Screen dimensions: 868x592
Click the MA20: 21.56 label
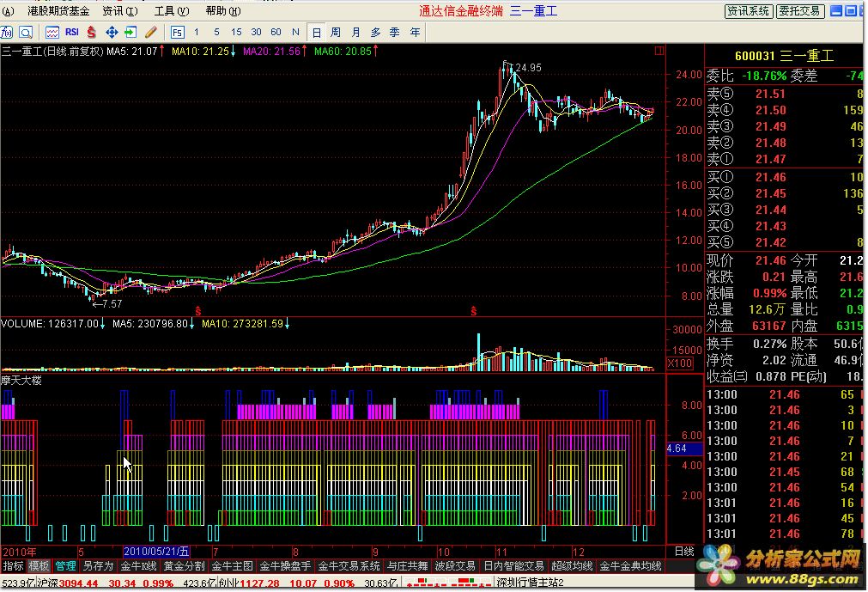(x=271, y=52)
